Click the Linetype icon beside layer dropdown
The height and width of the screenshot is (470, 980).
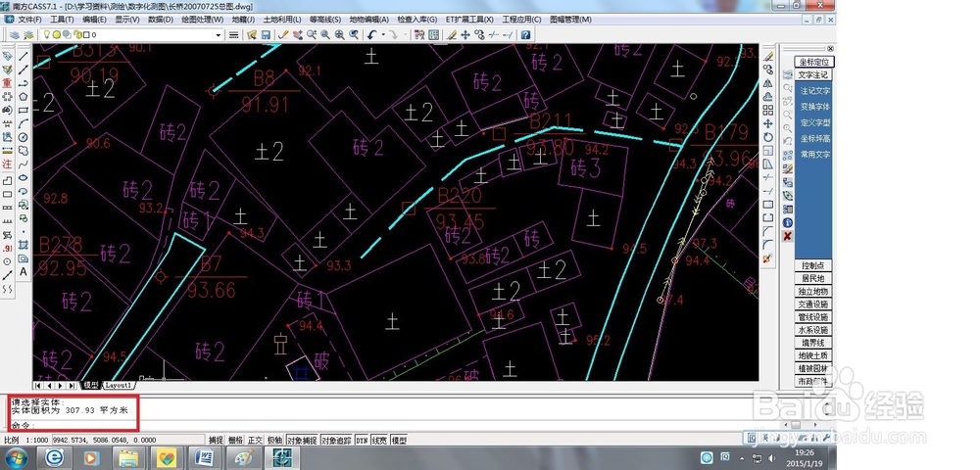(x=234, y=35)
